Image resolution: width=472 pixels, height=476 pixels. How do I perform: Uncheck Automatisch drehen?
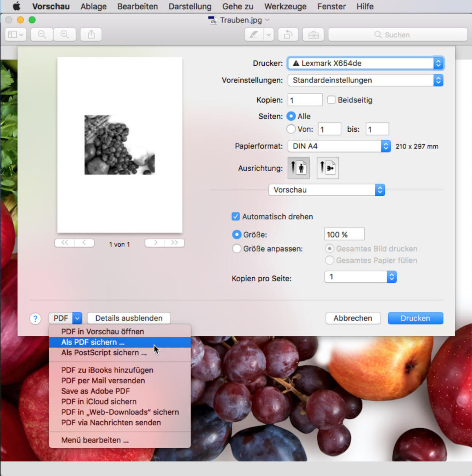click(236, 217)
